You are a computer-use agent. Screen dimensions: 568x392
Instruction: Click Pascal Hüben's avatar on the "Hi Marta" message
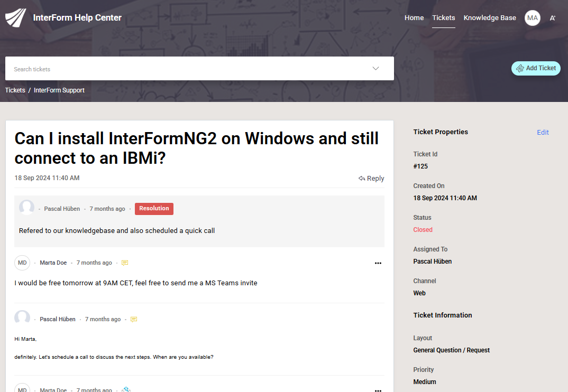tap(22, 318)
